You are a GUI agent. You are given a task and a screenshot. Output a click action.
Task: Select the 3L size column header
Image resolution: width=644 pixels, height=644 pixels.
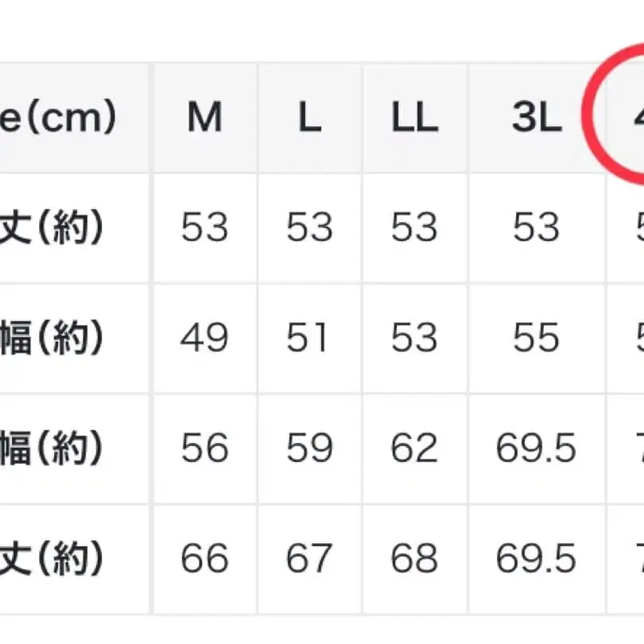coord(536,118)
